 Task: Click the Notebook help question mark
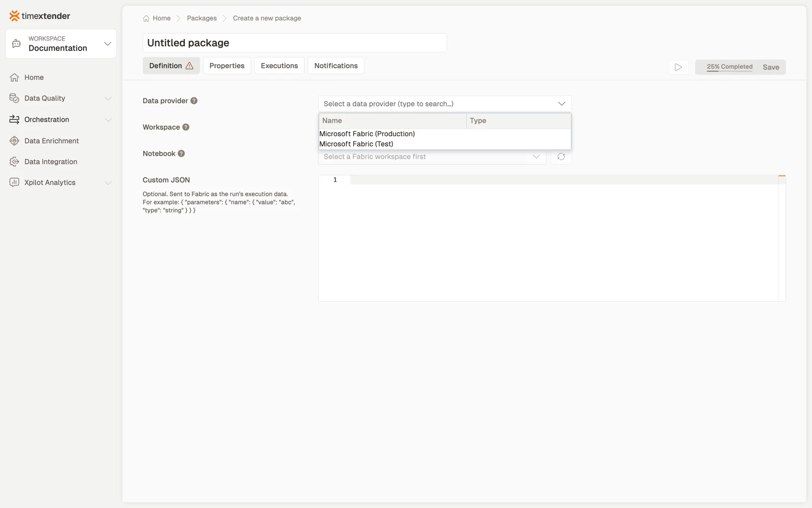[181, 153]
